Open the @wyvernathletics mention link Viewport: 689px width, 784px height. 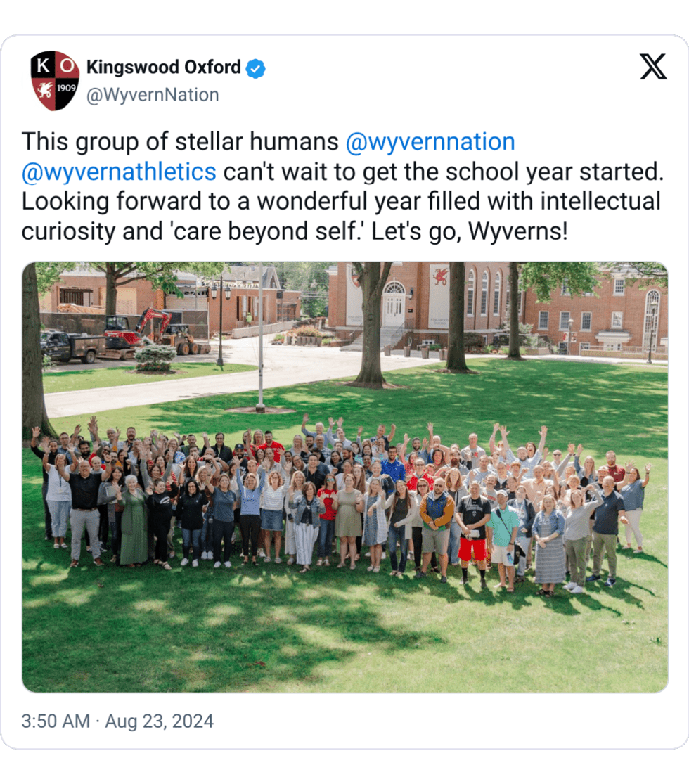(119, 172)
